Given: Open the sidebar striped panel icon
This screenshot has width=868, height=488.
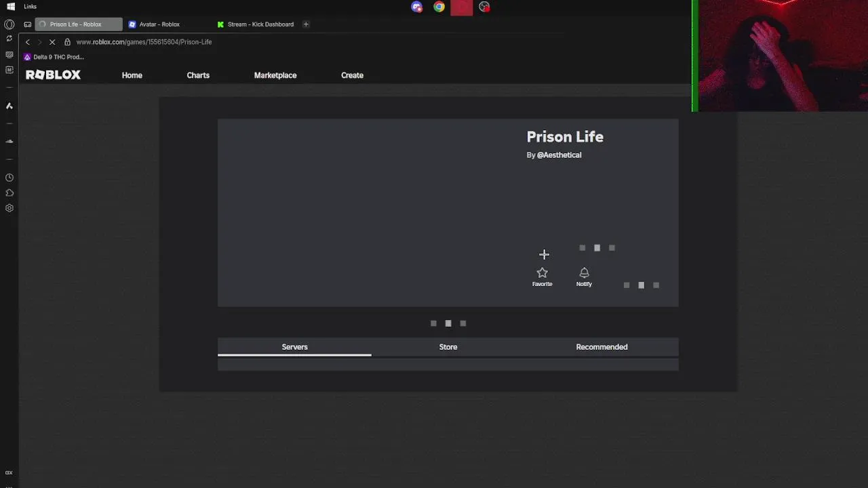Looking at the screenshot, I should 9,55.
